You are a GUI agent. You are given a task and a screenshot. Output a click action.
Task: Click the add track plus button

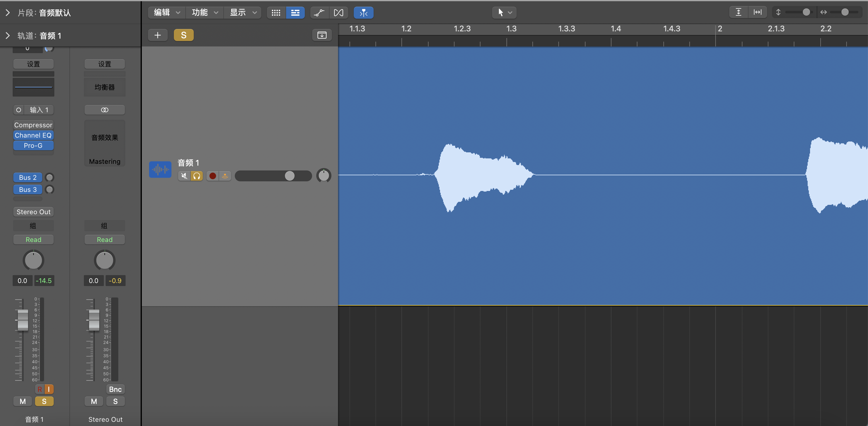coord(157,35)
